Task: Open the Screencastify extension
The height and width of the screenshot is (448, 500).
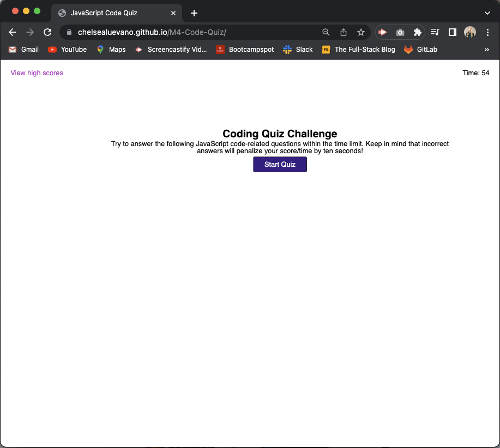Action: point(382,32)
